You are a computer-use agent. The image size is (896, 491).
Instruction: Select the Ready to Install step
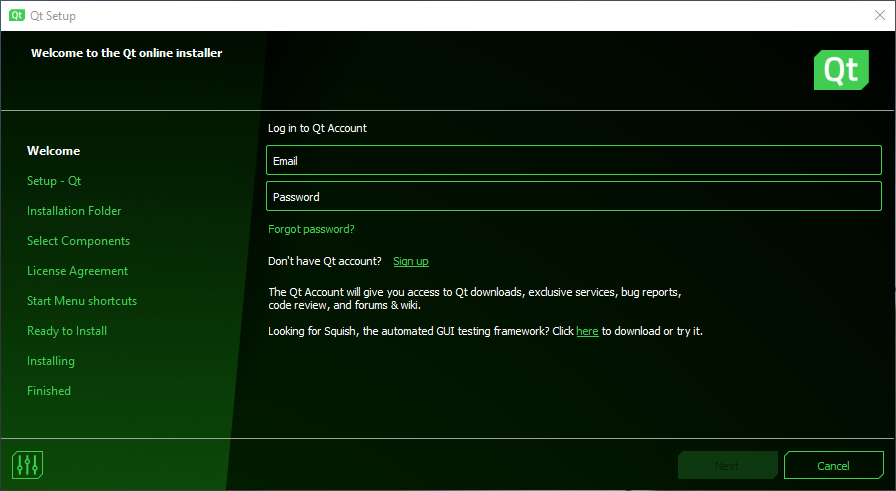(67, 331)
